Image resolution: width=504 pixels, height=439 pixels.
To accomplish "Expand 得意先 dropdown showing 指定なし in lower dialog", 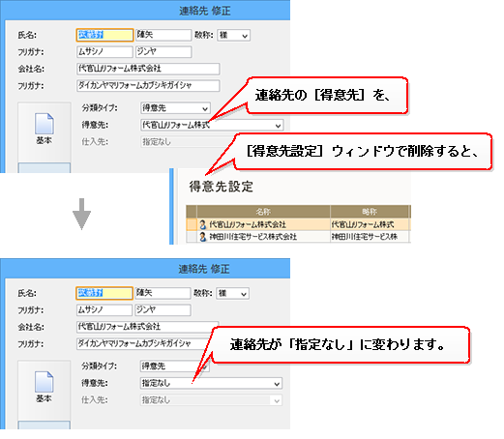I will coord(211,383).
